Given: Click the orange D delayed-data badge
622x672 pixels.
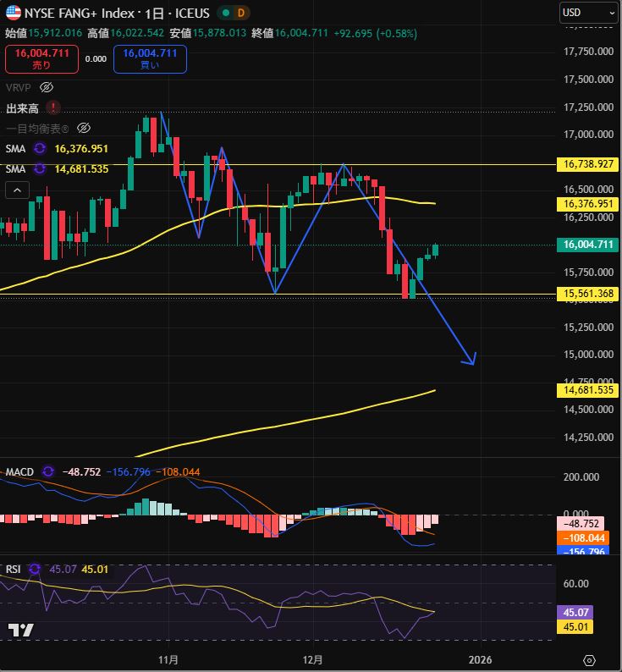Looking at the screenshot, I should tap(241, 14).
